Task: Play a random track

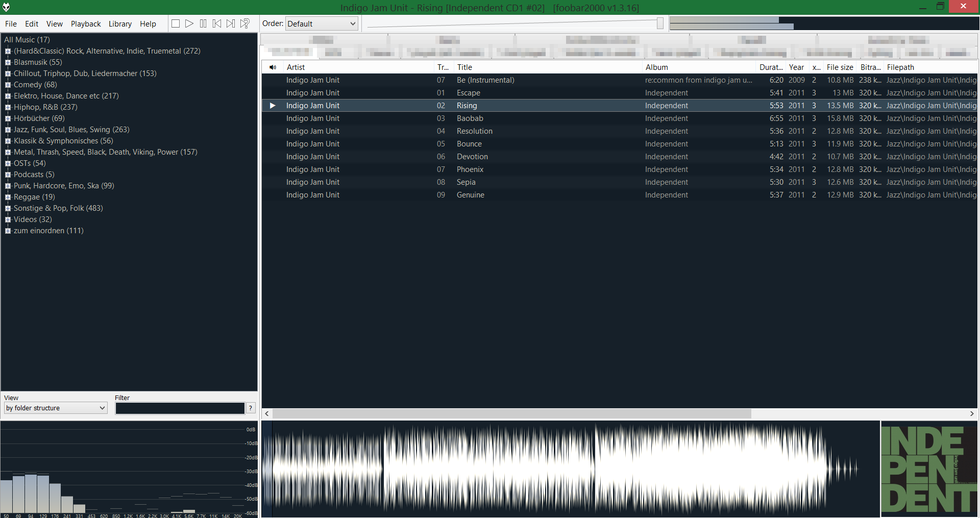Action: pos(245,23)
